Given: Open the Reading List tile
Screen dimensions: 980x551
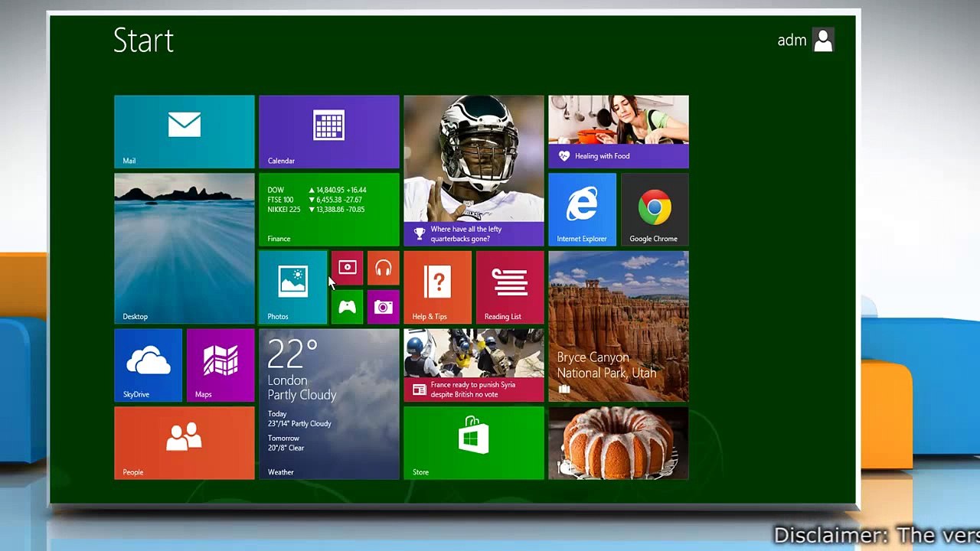Looking at the screenshot, I should tap(510, 288).
